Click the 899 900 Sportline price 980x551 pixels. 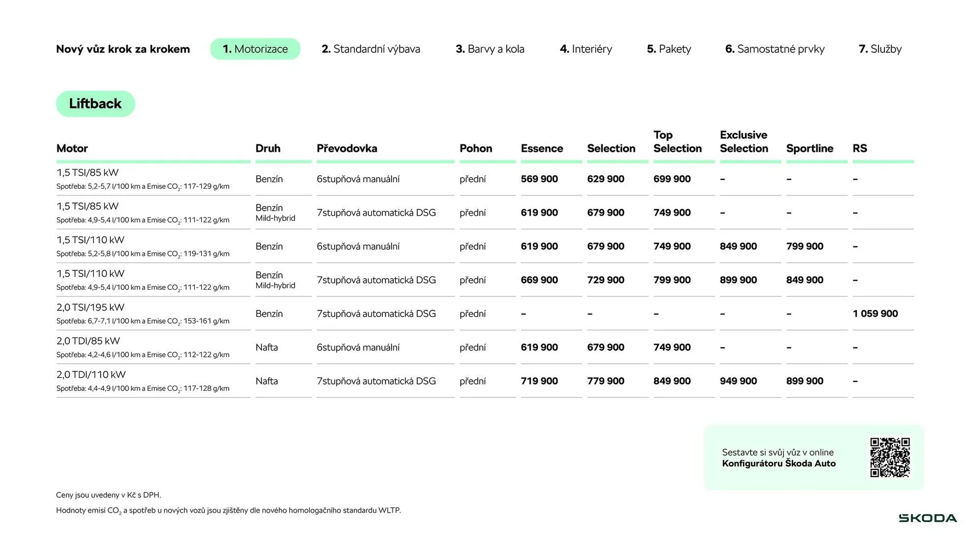(x=805, y=381)
